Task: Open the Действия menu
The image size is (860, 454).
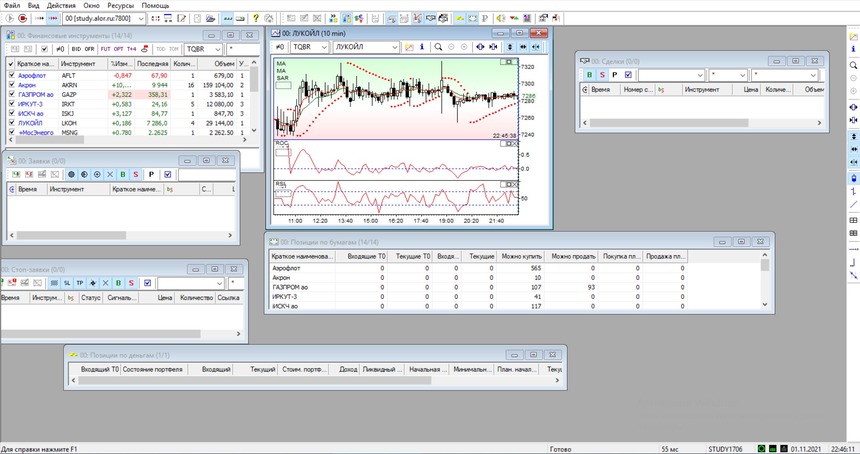Action: click(x=61, y=5)
